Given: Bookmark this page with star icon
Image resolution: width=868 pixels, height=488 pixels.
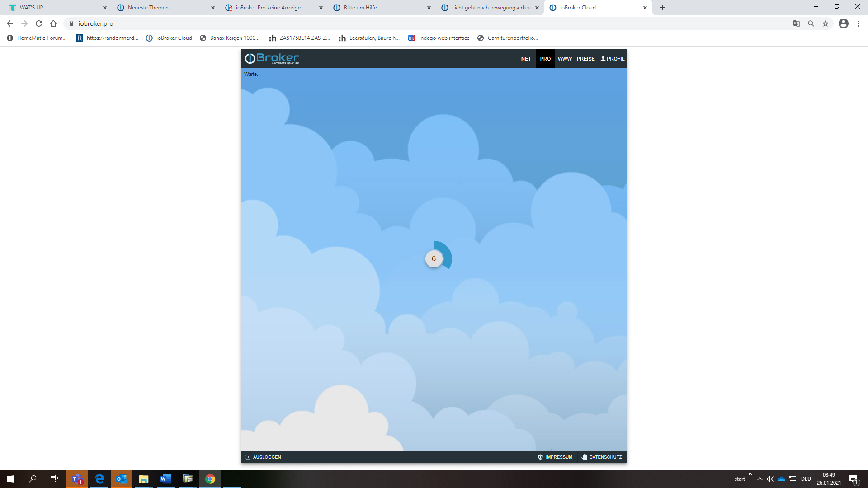Looking at the screenshot, I should (x=826, y=23).
